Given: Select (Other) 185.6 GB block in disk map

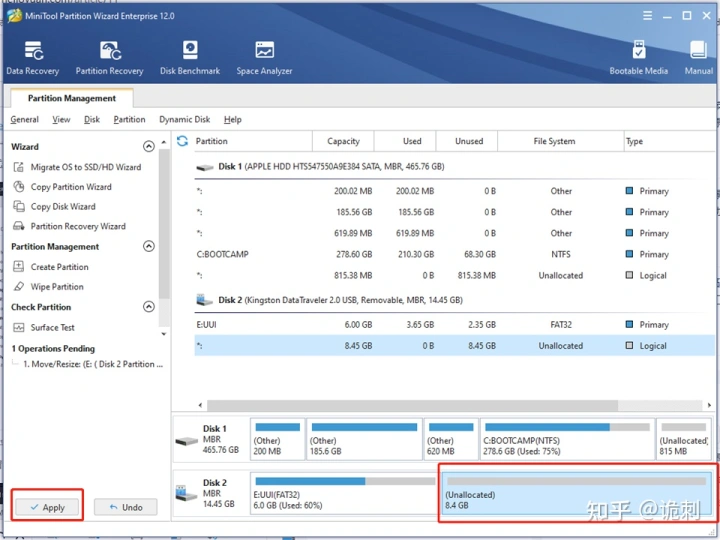Looking at the screenshot, I should click(364, 439).
